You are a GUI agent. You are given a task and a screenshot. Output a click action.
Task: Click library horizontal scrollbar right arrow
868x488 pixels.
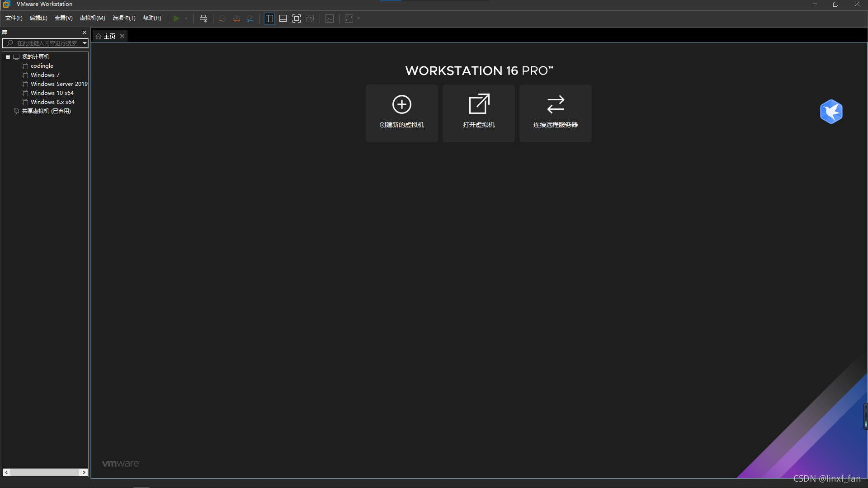(84, 472)
